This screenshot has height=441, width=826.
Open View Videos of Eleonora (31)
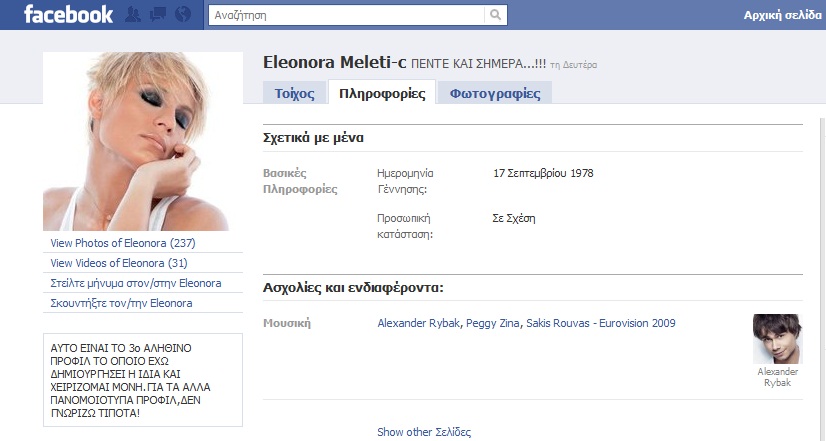pos(119,263)
